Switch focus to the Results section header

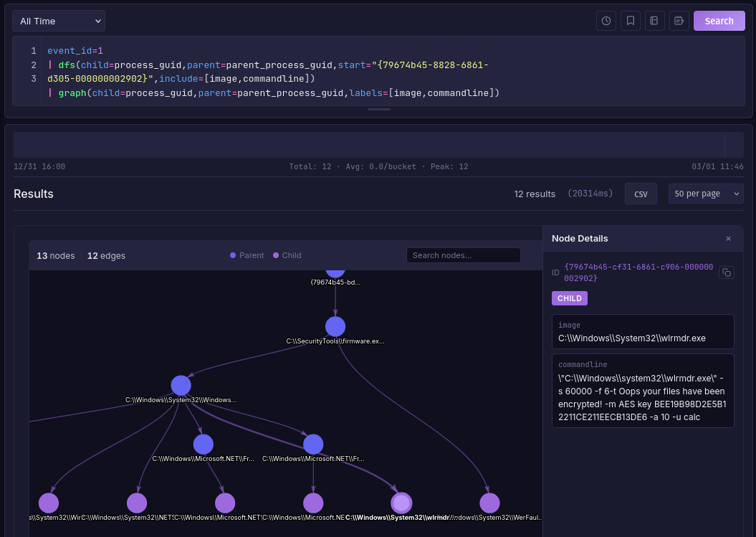(33, 194)
